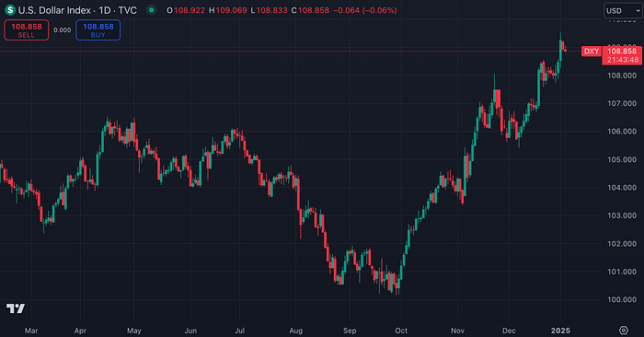644x337 pixels.
Task: Click the 108.858 SELL button
Action: tap(27, 30)
